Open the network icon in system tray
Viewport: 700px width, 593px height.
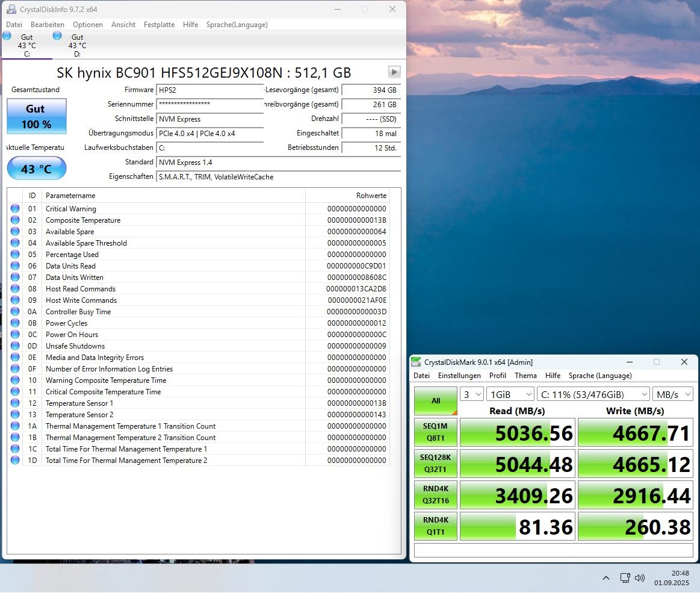(625, 578)
